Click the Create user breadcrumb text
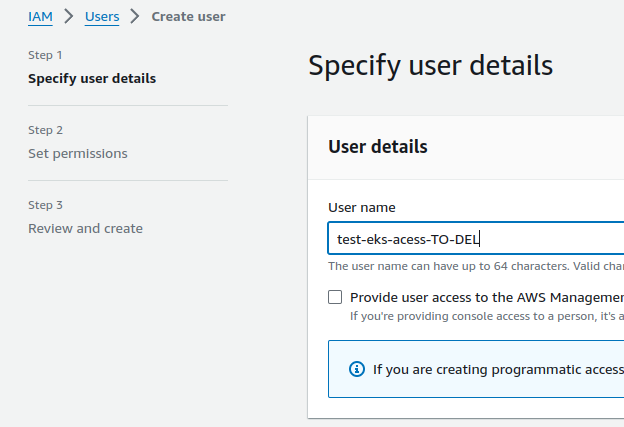 pyautogui.click(x=188, y=17)
